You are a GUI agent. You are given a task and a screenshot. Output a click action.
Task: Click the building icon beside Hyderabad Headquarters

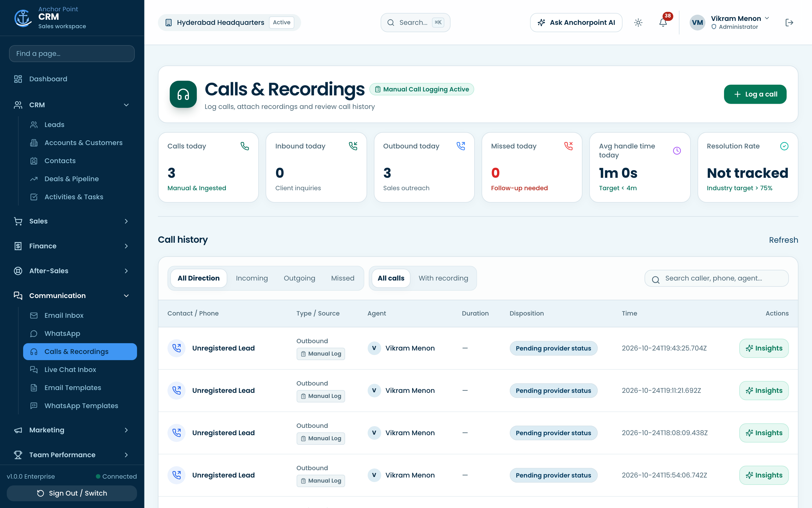(x=168, y=23)
